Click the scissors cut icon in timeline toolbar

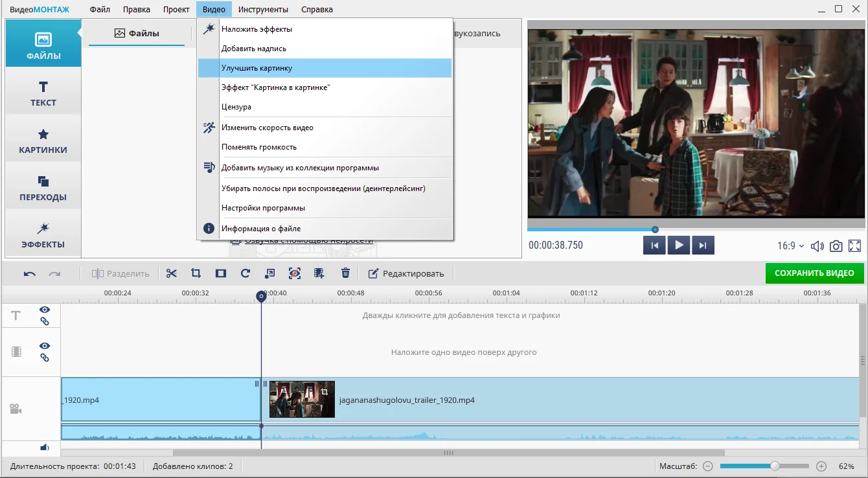(171, 273)
